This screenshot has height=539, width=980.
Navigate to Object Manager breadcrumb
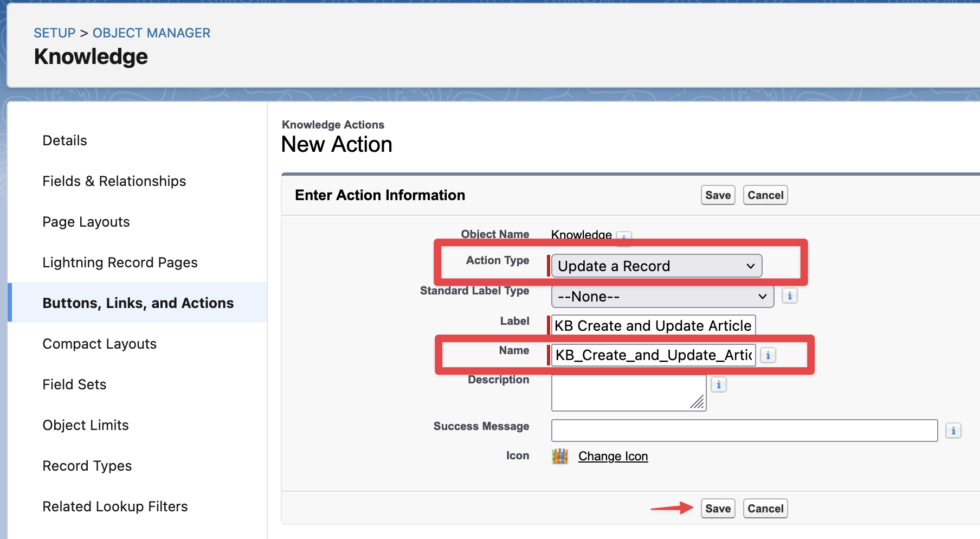pyautogui.click(x=151, y=33)
